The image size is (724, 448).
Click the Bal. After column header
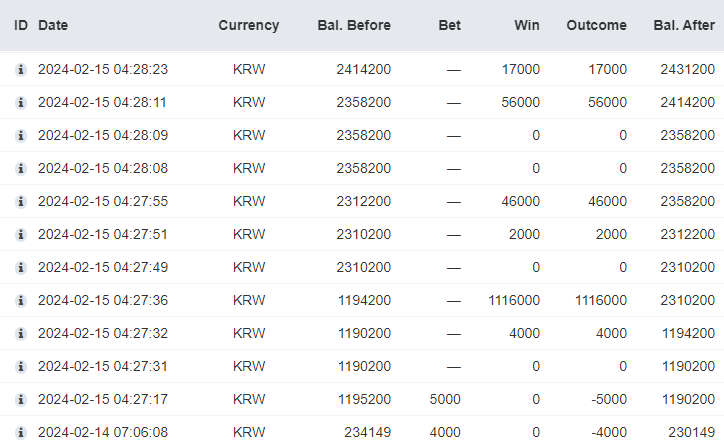(x=684, y=25)
